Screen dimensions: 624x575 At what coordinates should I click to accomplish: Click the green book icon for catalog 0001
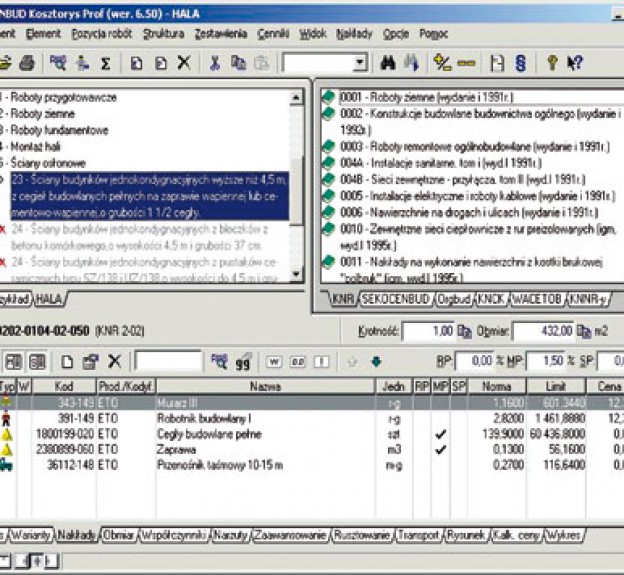328,97
